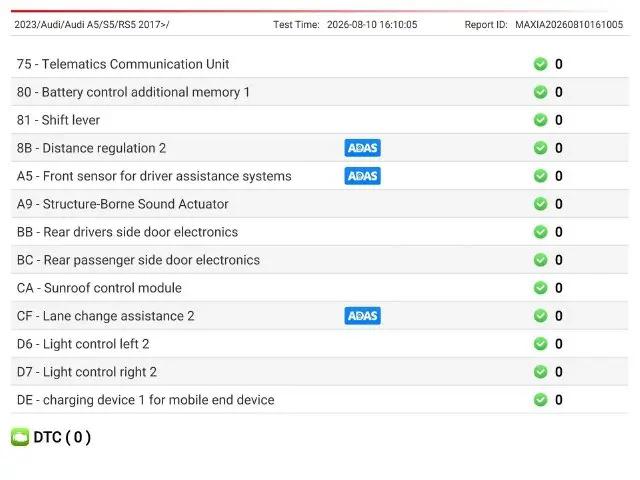Image resolution: width=640 pixels, height=480 pixels.
Task: Open 80 - Battery control additional memory 1
Action: [x=320, y=92]
